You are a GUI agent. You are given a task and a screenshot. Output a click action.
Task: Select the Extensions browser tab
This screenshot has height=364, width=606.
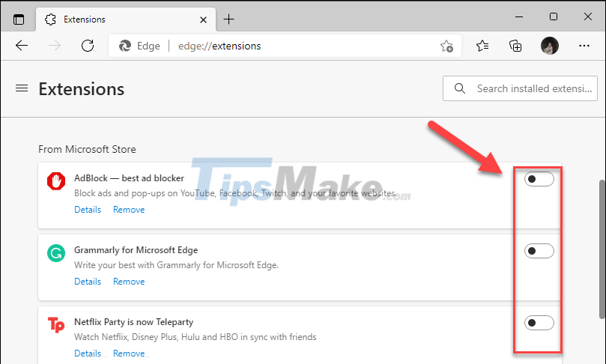tap(126, 19)
